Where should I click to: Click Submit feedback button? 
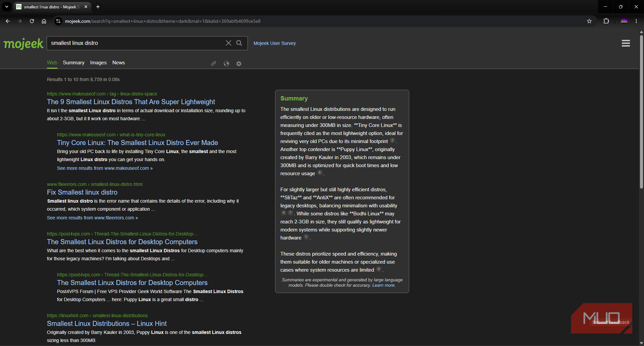[x=611, y=322]
